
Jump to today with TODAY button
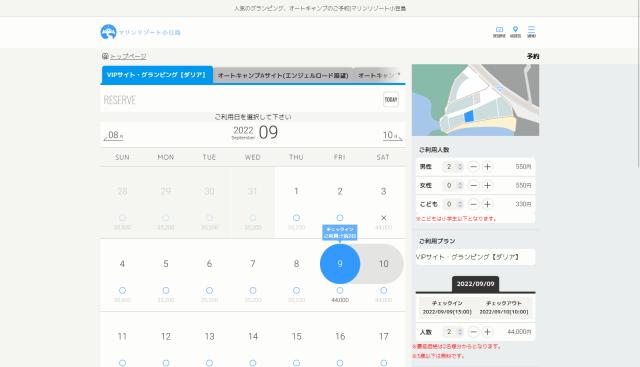pyautogui.click(x=391, y=100)
